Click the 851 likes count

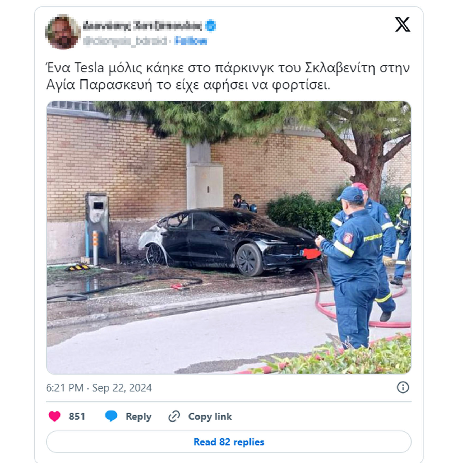point(77,417)
